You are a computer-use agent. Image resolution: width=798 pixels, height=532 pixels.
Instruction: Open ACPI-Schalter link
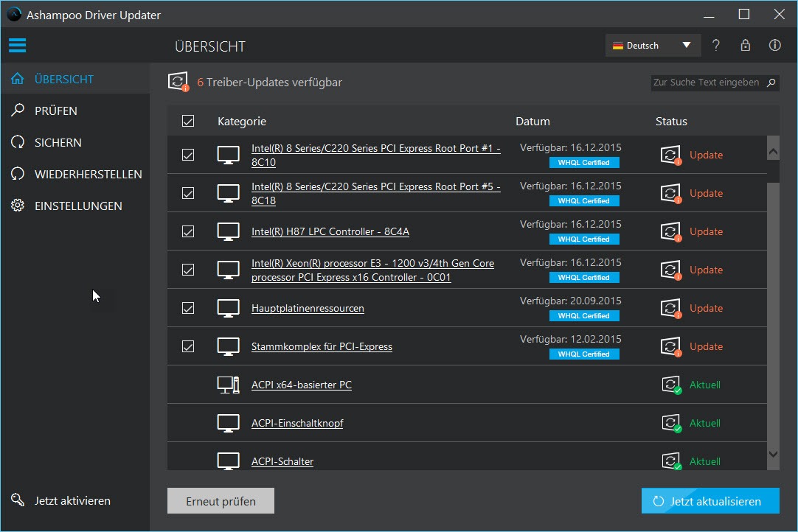click(282, 461)
